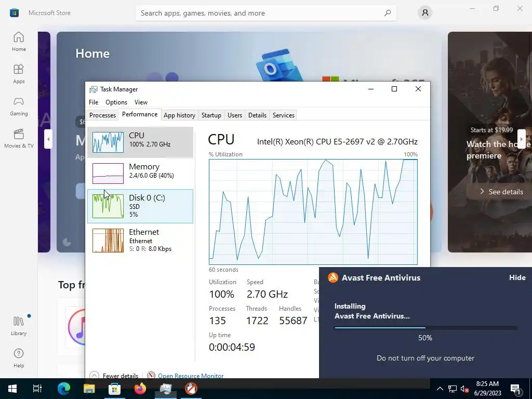Open Movies & TV section in Store
This screenshot has height=399, width=532.
(19, 138)
